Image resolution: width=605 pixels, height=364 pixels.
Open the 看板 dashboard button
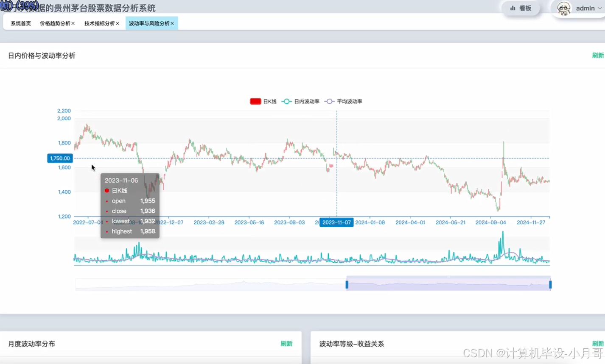click(521, 8)
